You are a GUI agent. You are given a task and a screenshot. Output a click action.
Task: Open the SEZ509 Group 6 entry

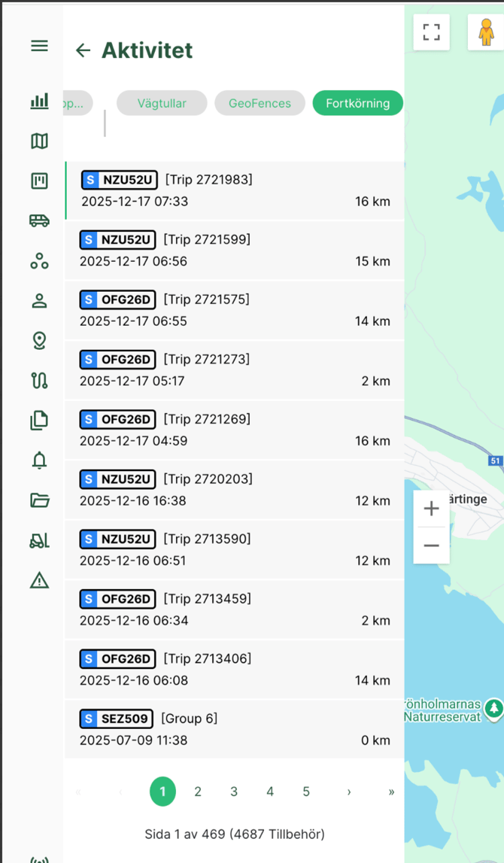(235, 729)
